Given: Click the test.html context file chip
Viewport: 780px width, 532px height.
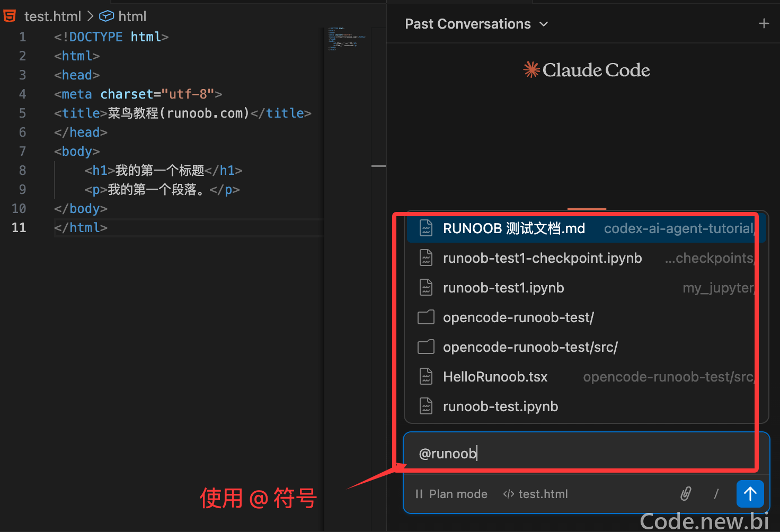Looking at the screenshot, I should (535, 494).
